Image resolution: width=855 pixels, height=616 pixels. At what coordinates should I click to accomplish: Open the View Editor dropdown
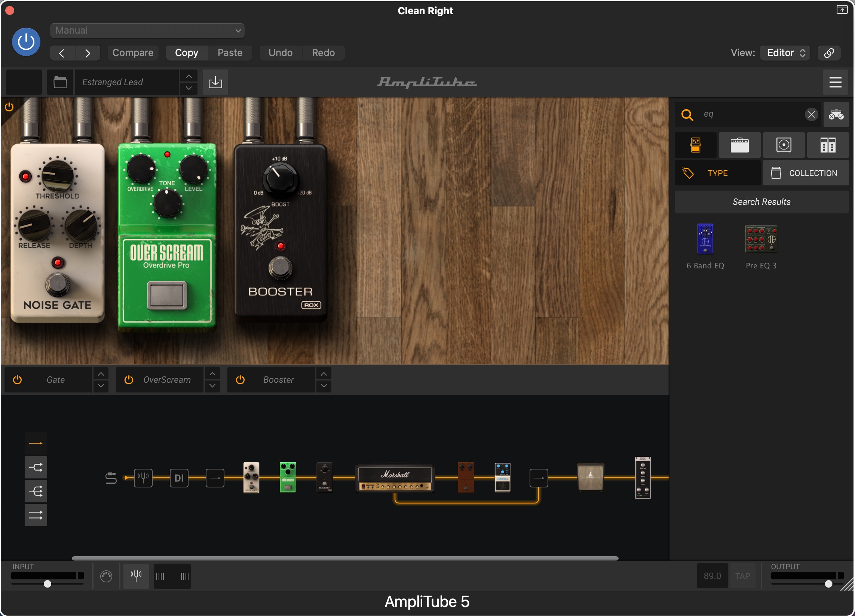point(785,53)
